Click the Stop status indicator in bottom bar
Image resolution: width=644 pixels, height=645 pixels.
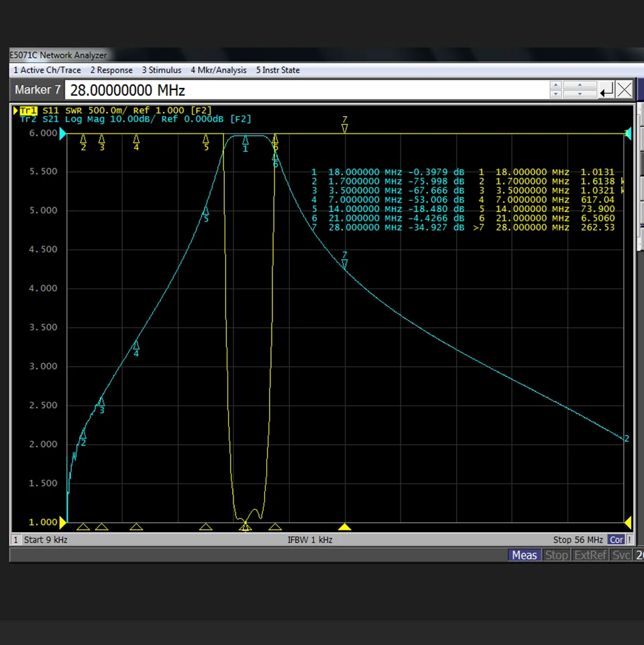556,555
